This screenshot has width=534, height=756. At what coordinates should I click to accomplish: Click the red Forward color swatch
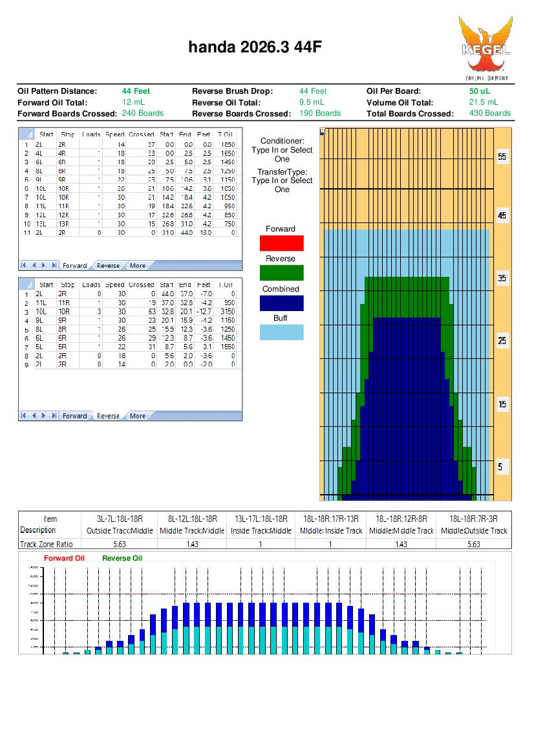281,243
